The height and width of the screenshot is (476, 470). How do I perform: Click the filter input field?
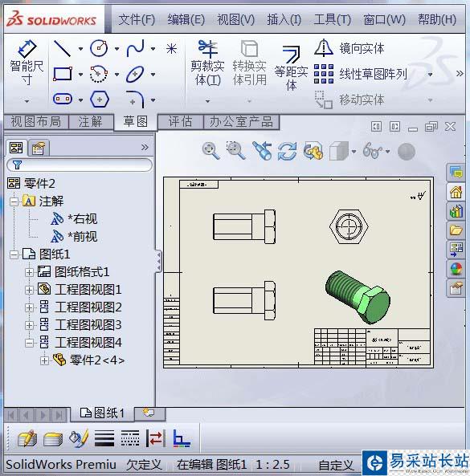point(80,165)
